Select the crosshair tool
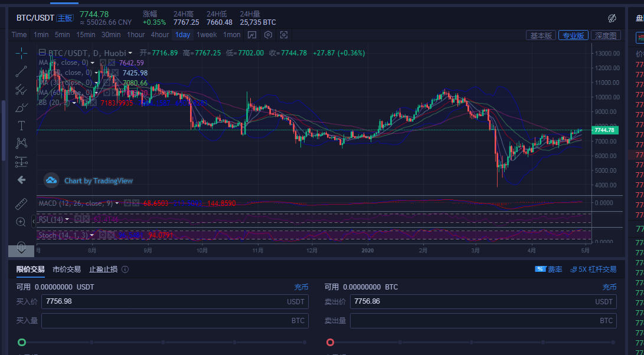This screenshot has width=644, height=355. click(x=21, y=52)
